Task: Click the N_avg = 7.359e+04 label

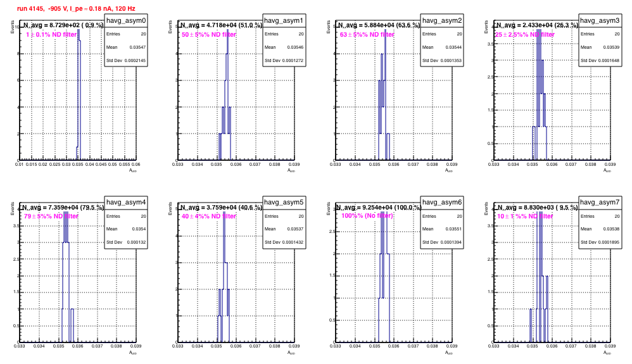Action: [x=63, y=208]
